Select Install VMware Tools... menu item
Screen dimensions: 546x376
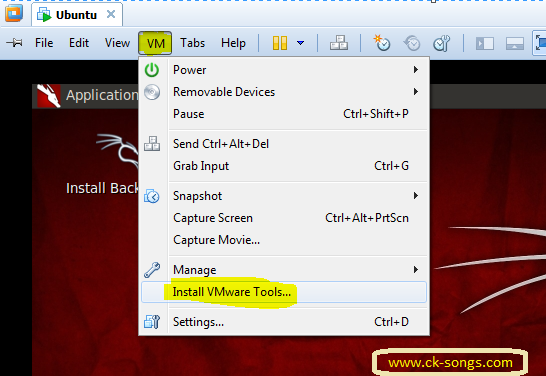pyautogui.click(x=284, y=292)
